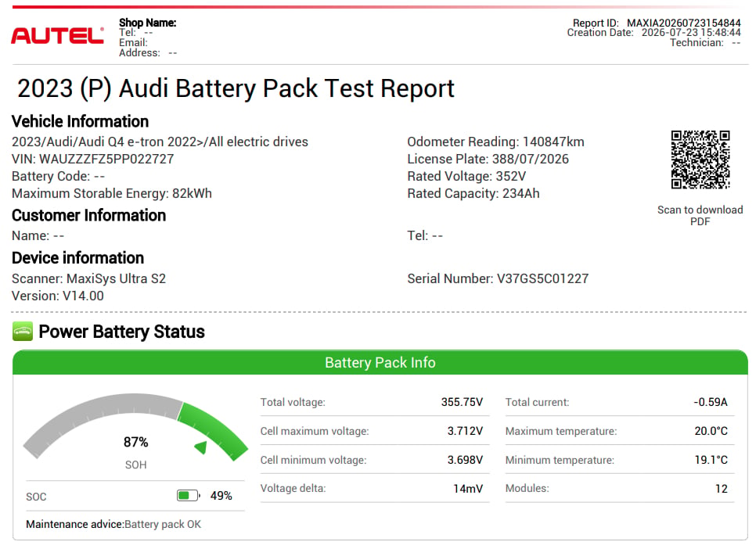Click Version: V14.00
Image resolution: width=756 pixels, height=549 pixels.
click(57, 296)
